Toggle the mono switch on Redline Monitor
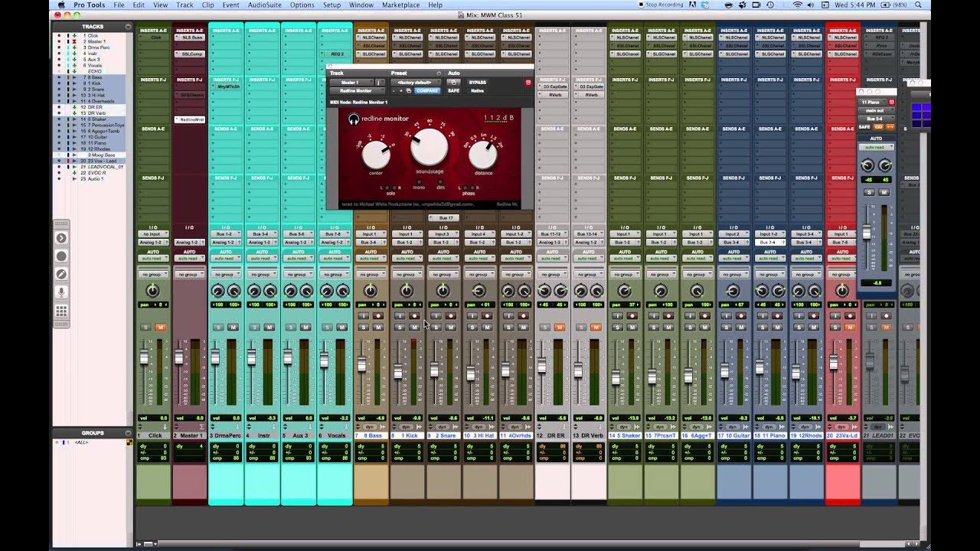Viewport: 980px width, 551px height. (419, 182)
